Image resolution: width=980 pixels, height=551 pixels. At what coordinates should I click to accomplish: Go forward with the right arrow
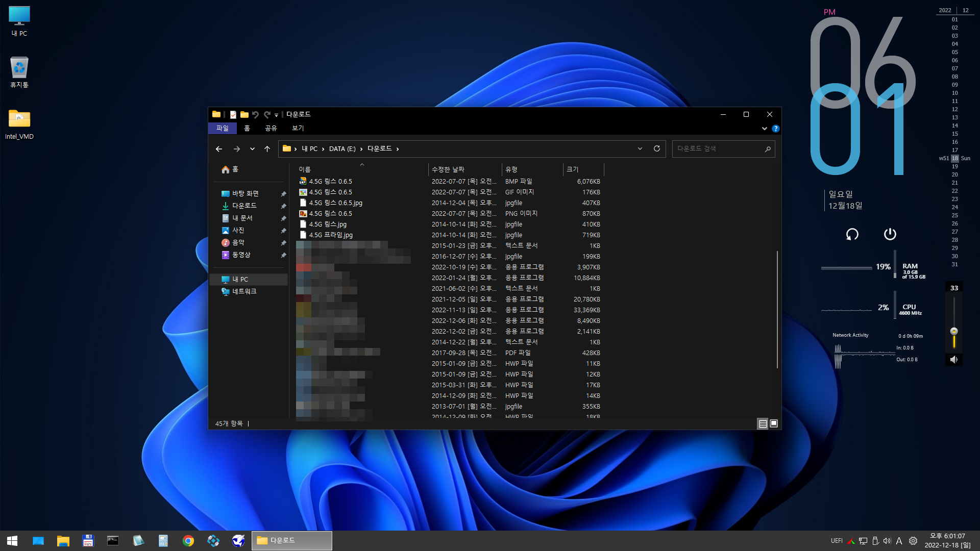pos(237,149)
